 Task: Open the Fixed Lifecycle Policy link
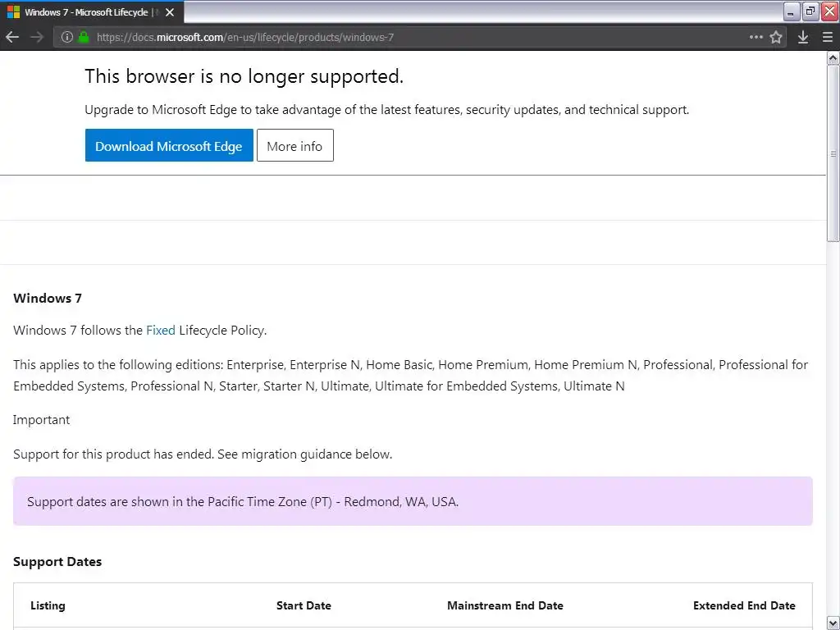(x=161, y=331)
